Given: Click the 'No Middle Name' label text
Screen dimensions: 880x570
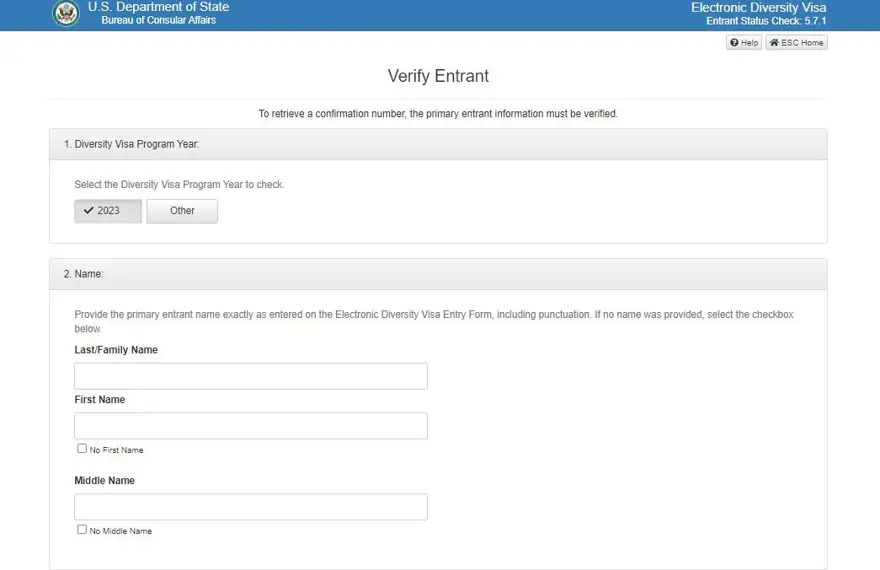Looking at the screenshot, I should click(120, 531).
